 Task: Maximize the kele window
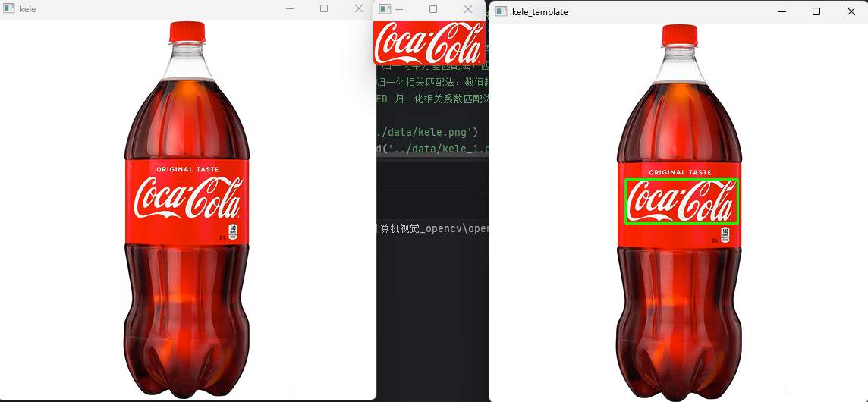pos(325,9)
